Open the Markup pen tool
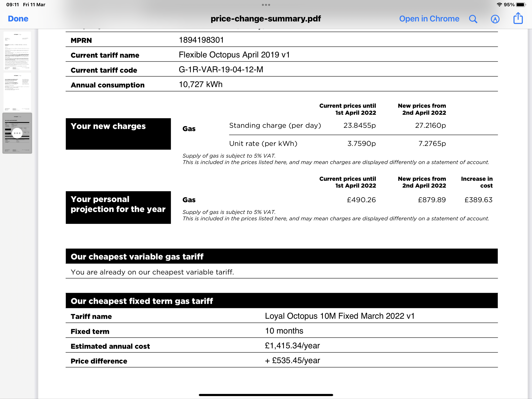This screenshot has width=532, height=399. [495, 19]
